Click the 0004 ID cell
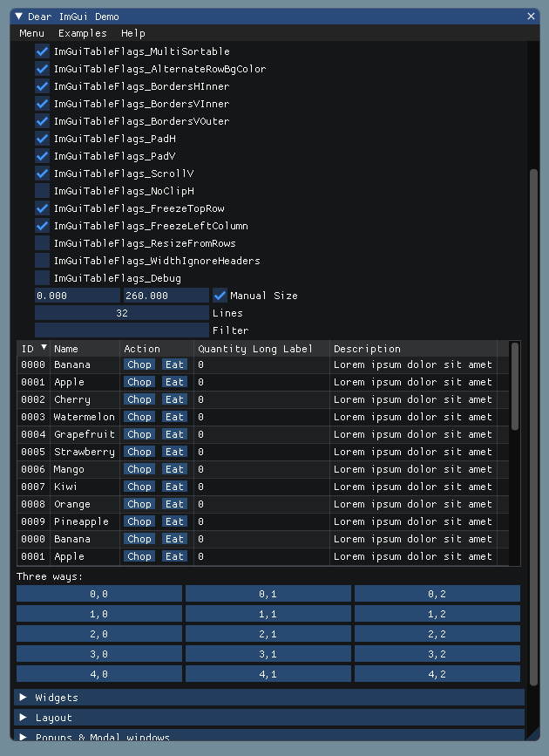Viewport: 549px width, 756px height. 33,434
